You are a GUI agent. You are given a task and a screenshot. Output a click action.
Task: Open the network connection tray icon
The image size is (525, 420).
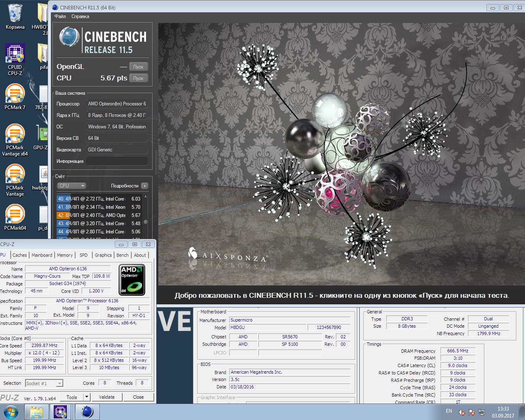tap(481, 412)
